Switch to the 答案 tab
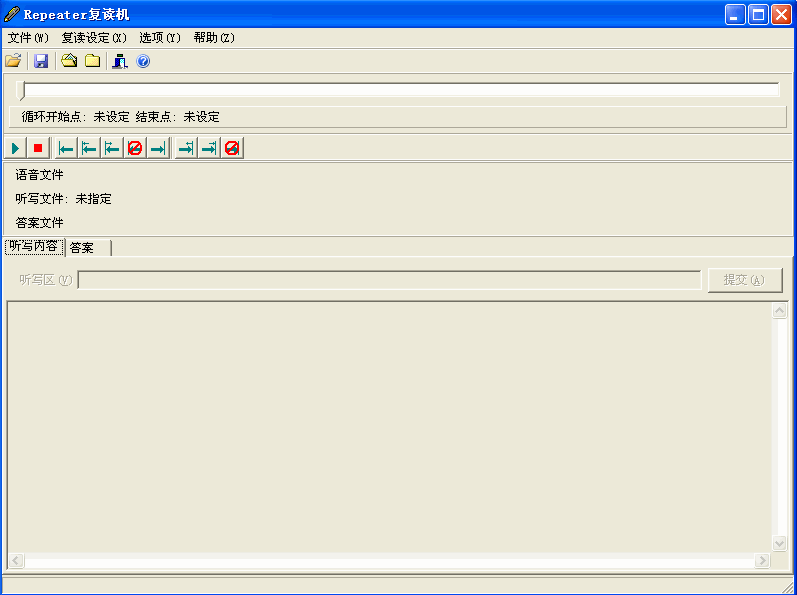797x595 pixels. [x=88, y=248]
